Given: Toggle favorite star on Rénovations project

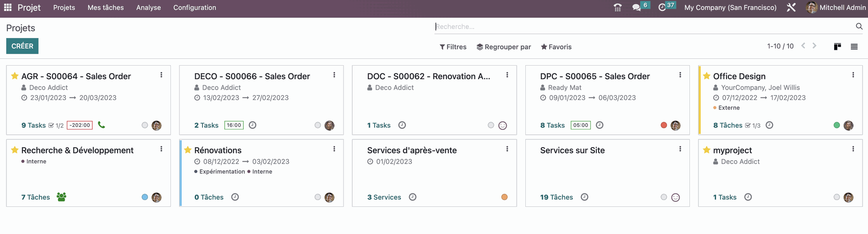Looking at the screenshot, I should pos(188,150).
